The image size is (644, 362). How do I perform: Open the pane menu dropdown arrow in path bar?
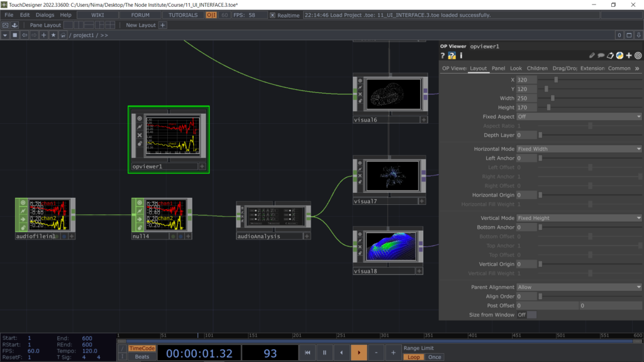5,35
